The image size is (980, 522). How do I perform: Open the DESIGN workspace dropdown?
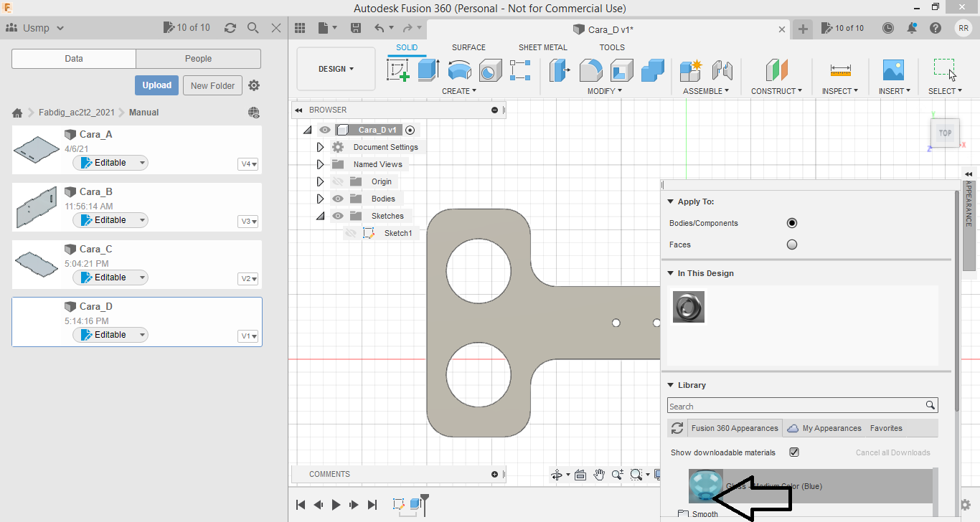pyautogui.click(x=336, y=69)
